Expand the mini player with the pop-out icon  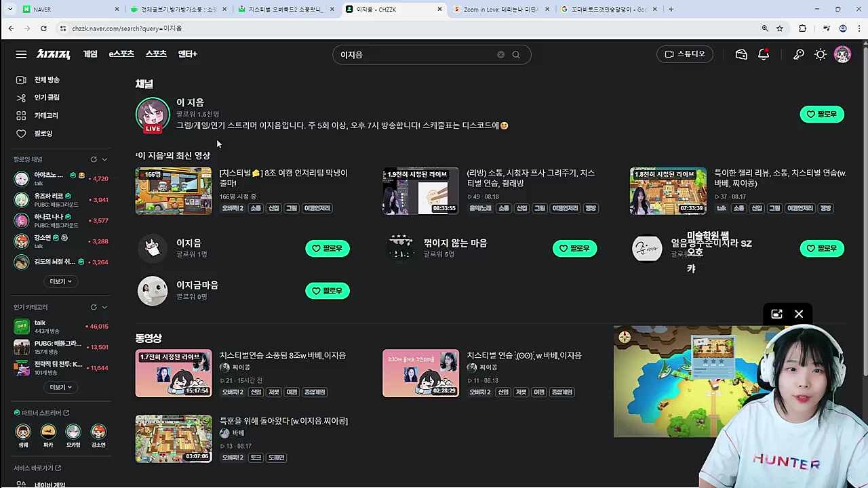point(776,314)
